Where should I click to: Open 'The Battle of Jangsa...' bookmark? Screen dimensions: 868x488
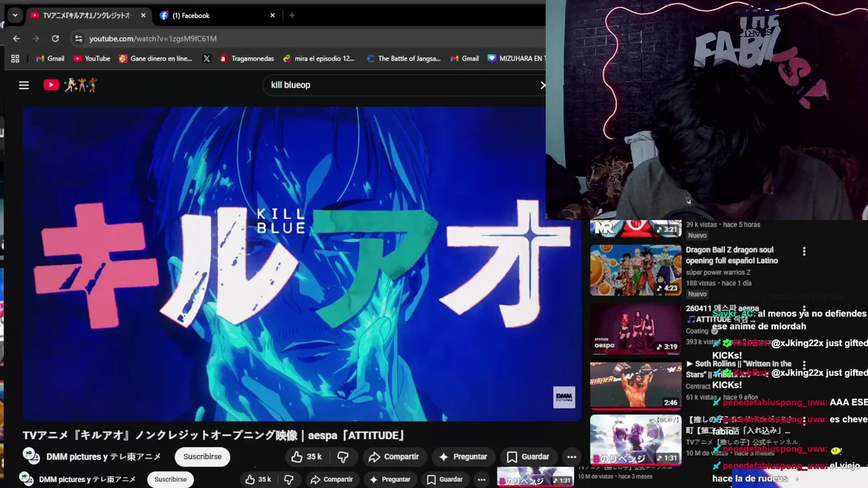click(403, 59)
